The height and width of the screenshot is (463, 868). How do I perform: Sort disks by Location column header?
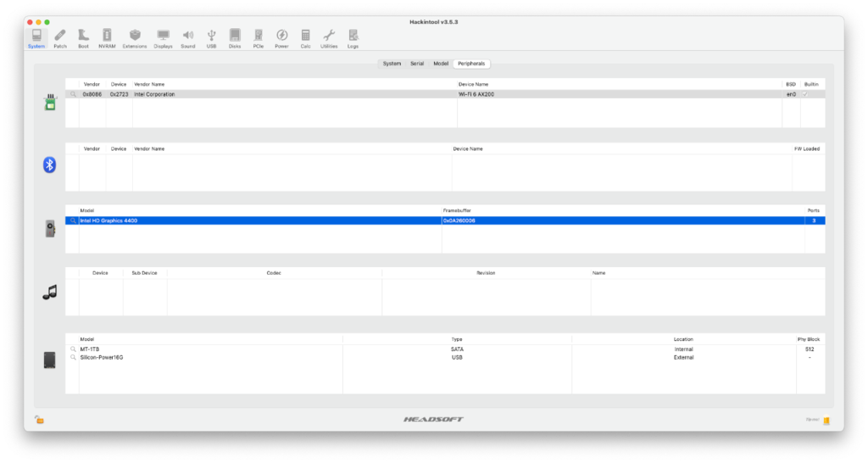(683, 339)
